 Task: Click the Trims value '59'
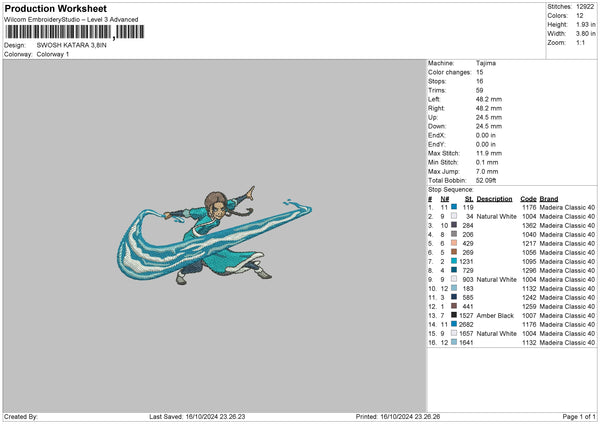(x=479, y=90)
